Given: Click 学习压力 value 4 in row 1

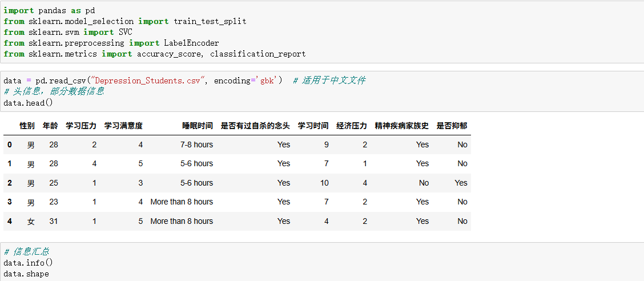Looking at the screenshot, I should (x=94, y=163).
